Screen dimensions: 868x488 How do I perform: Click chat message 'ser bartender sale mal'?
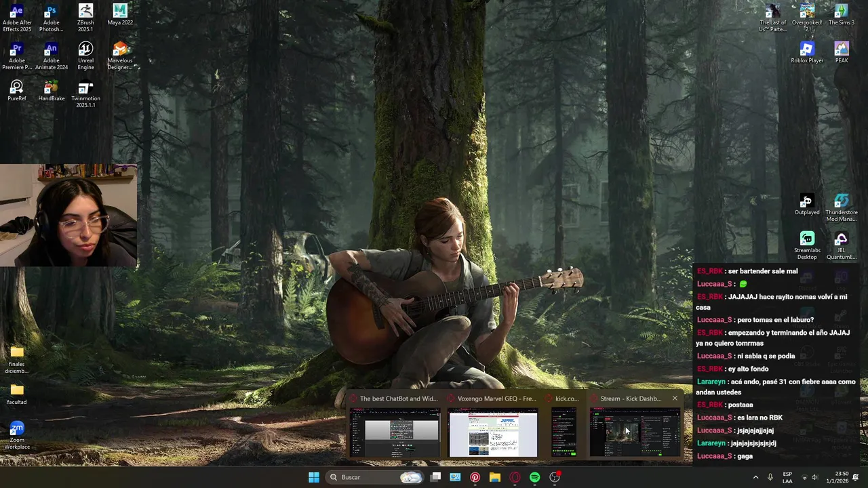click(763, 271)
